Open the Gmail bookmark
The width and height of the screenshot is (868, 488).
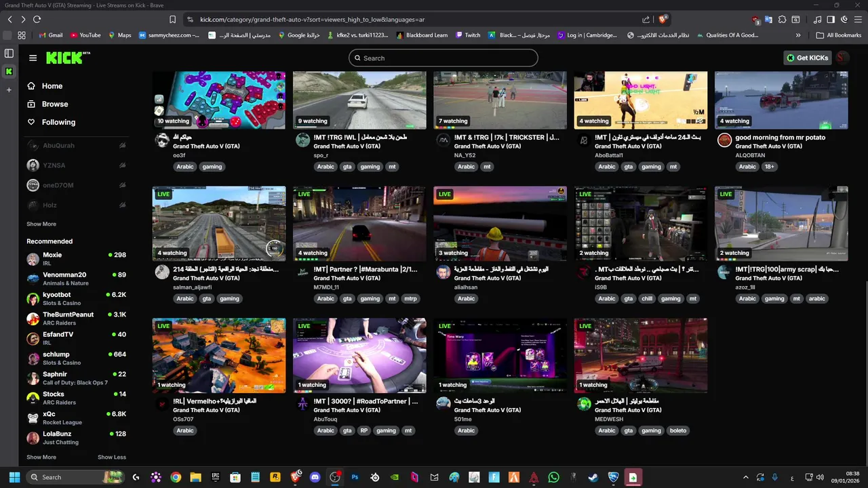pyautogui.click(x=51, y=35)
